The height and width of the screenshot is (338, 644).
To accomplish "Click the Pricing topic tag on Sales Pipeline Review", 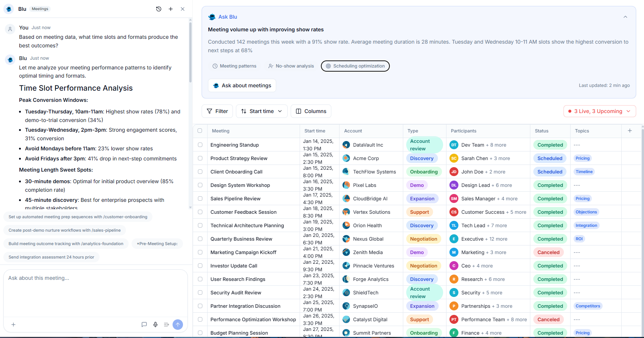I will pyautogui.click(x=583, y=198).
